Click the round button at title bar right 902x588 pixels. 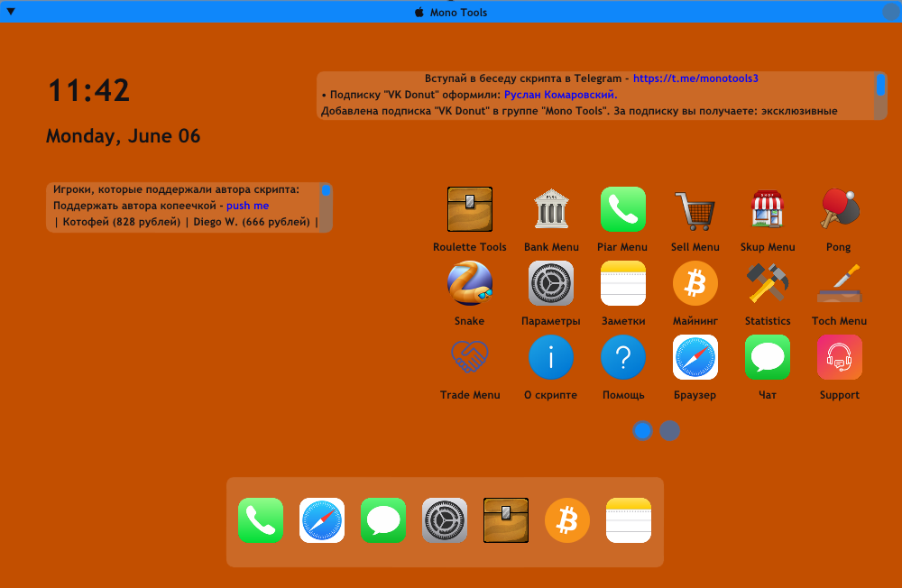(x=891, y=12)
